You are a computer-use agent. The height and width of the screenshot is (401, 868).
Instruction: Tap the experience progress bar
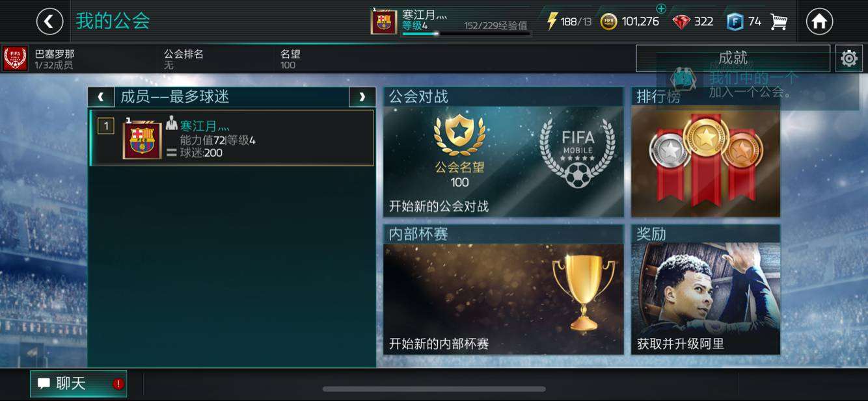click(x=466, y=33)
